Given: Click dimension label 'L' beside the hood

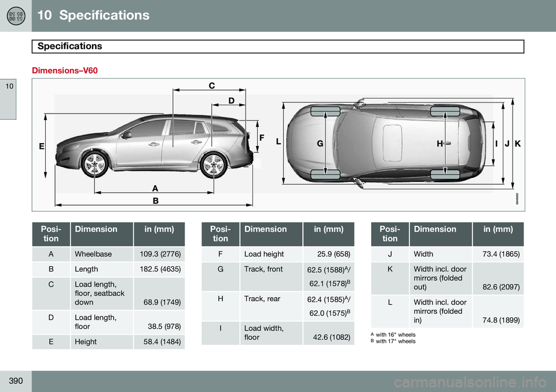Looking at the screenshot, I should (279, 142).
